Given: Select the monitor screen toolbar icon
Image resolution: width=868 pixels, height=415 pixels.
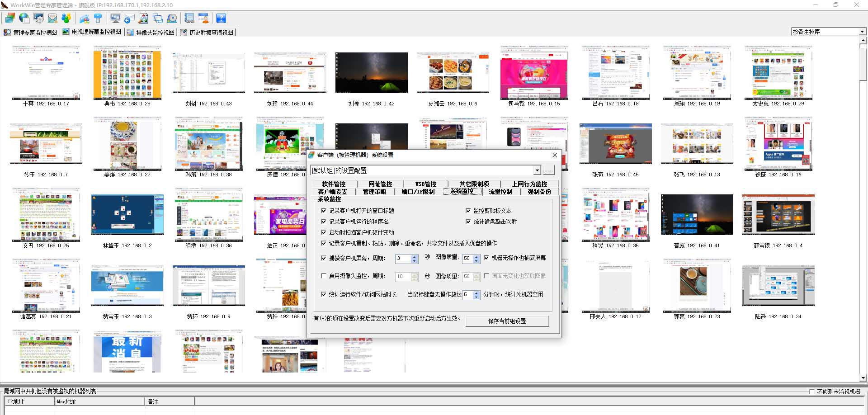Looking at the screenshot, I should 115,18.
